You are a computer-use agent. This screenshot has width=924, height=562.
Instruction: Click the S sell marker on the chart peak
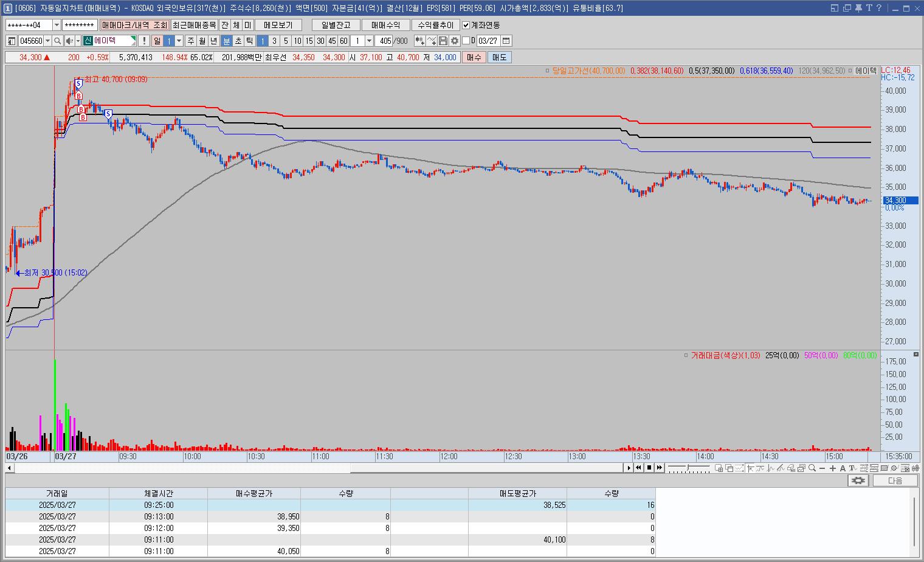click(x=78, y=83)
